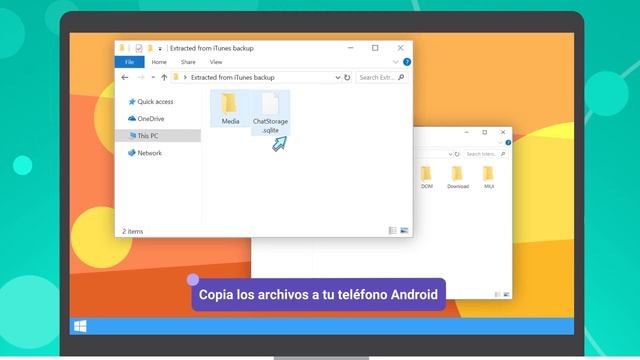Open recent locations dropdown near navigation arrows
The height and width of the screenshot is (360, 640).
153,77
